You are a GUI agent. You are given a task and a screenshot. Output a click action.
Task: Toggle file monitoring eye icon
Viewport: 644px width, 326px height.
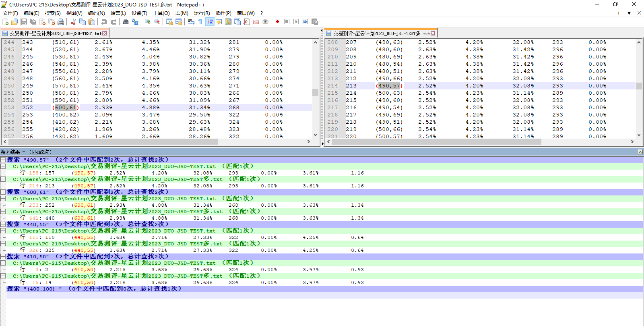click(265, 22)
